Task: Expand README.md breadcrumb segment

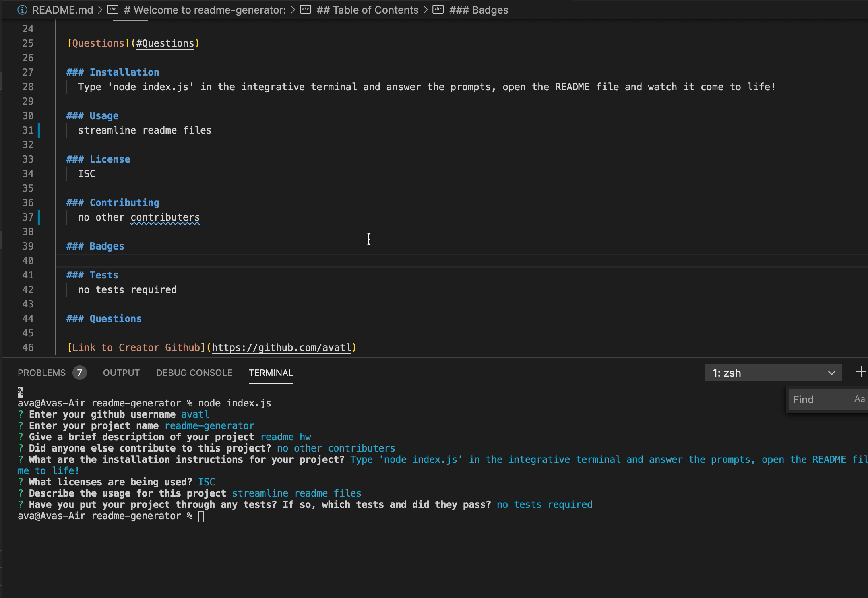Action: (x=62, y=10)
